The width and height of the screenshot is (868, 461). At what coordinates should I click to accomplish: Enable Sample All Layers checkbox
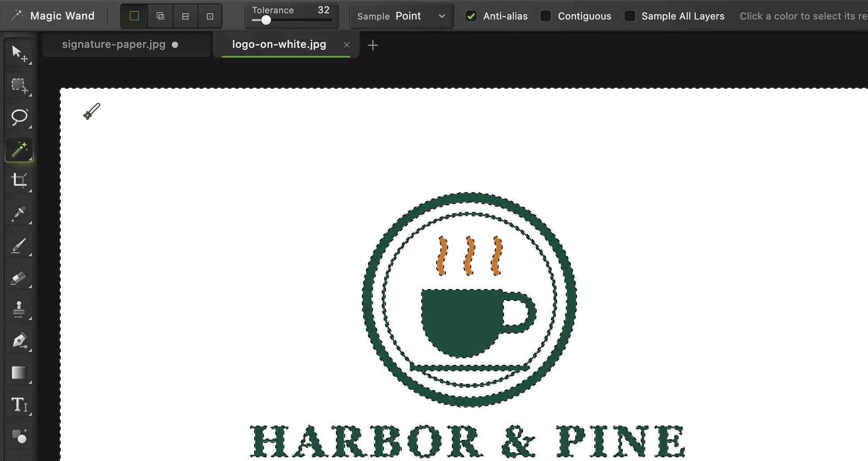point(629,16)
